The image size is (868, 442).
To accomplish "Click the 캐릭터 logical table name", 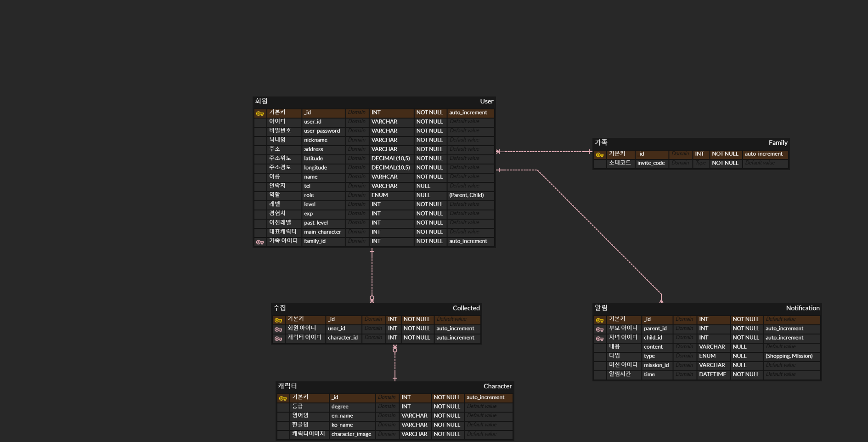I will 287,386.
